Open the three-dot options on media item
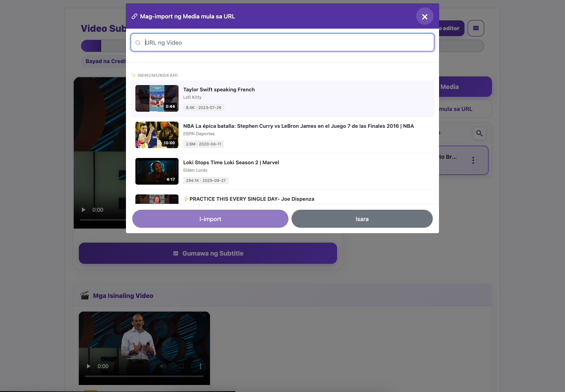This screenshot has width=565, height=392. (x=473, y=160)
